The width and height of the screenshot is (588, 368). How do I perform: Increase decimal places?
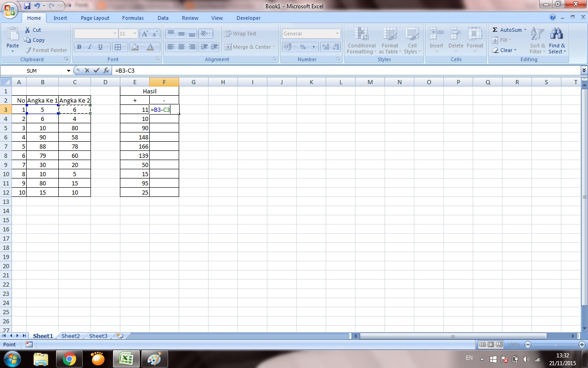[326, 47]
